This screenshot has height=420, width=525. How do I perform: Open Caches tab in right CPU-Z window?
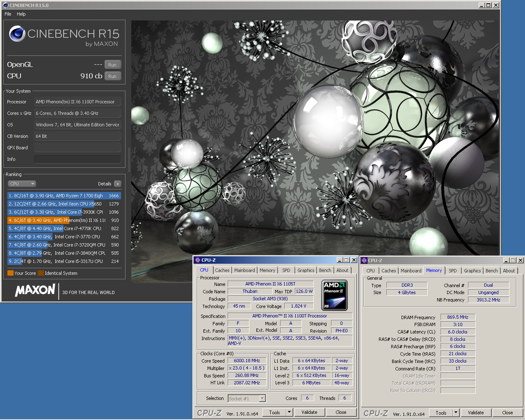click(389, 271)
